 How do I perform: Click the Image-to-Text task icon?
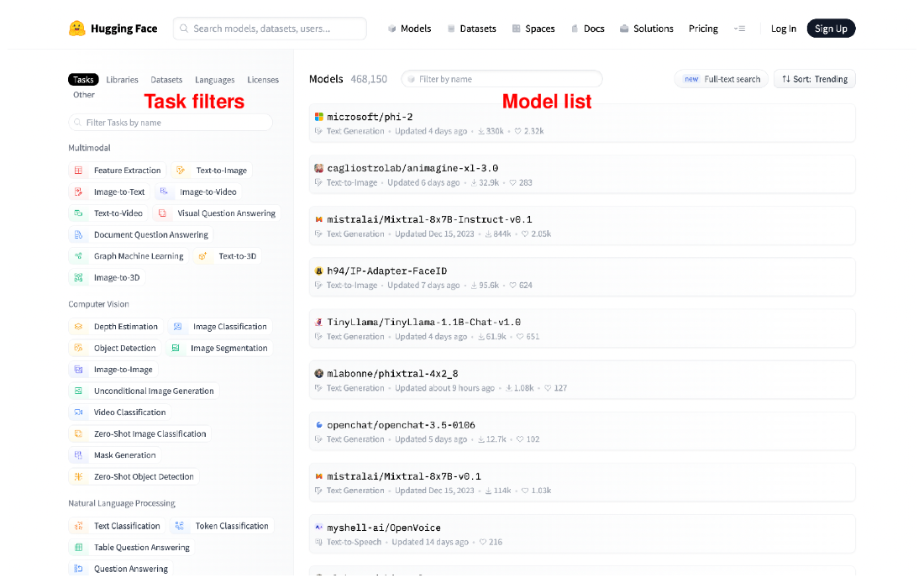tap(78, 192)
